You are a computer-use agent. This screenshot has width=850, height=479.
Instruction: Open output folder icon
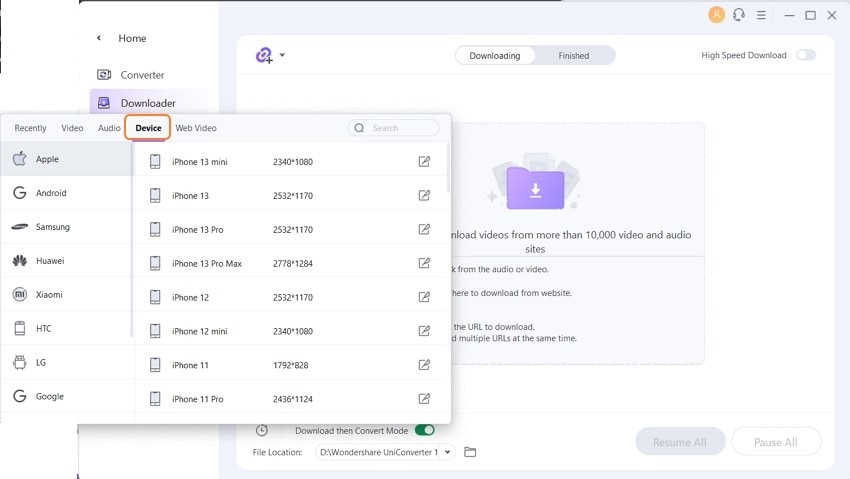[x=470, y=452]
